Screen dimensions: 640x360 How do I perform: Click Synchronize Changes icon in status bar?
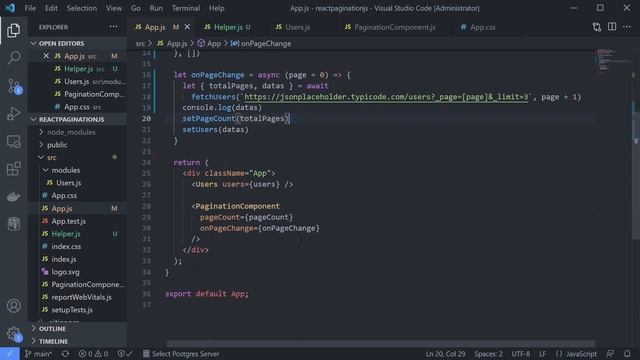tap(65, 354)
